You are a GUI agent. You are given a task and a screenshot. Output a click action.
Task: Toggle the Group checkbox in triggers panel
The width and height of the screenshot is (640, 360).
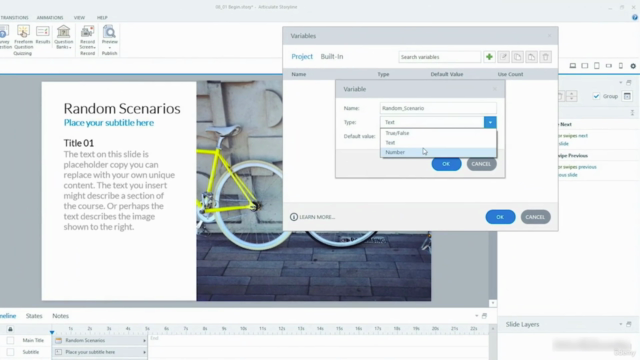596,96
